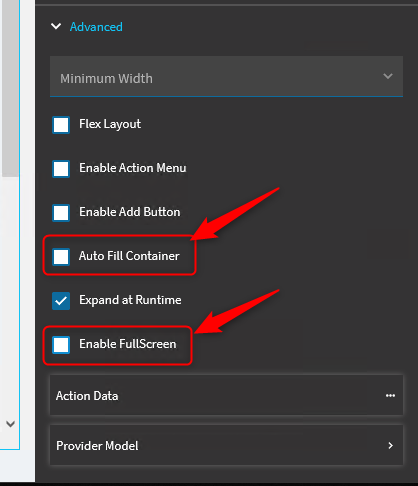
Task: Click the Action Data ellipsis icon
Action: coord(390,396)
